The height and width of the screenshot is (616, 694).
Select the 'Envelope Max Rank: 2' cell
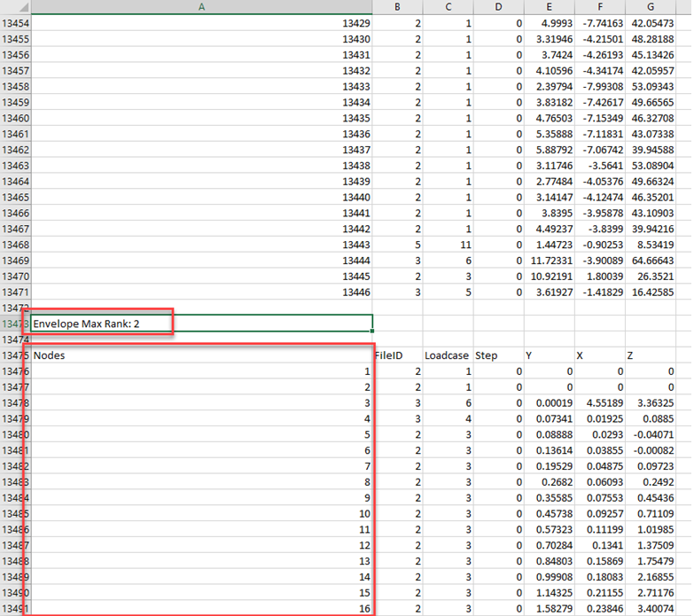click(202, 324)
